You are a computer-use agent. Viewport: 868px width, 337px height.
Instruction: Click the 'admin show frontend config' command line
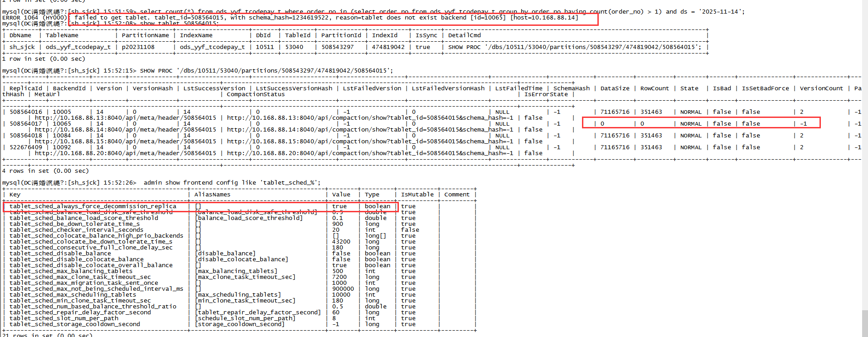[232, 183]
